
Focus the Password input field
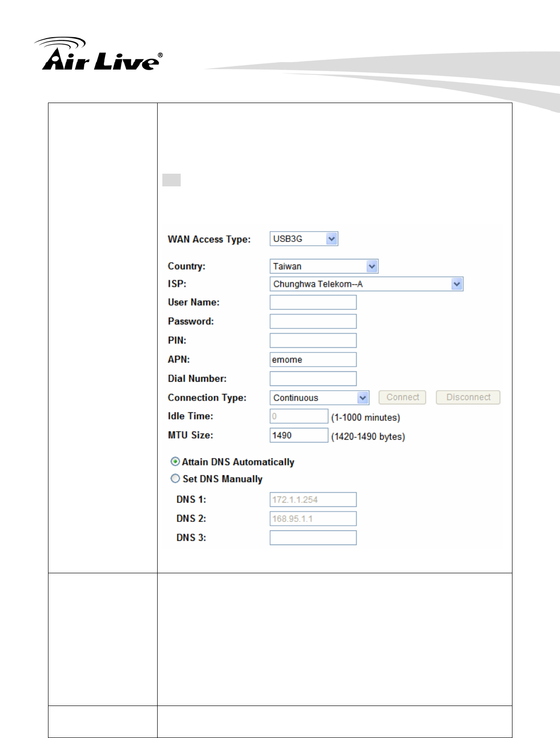pos(313,321)
